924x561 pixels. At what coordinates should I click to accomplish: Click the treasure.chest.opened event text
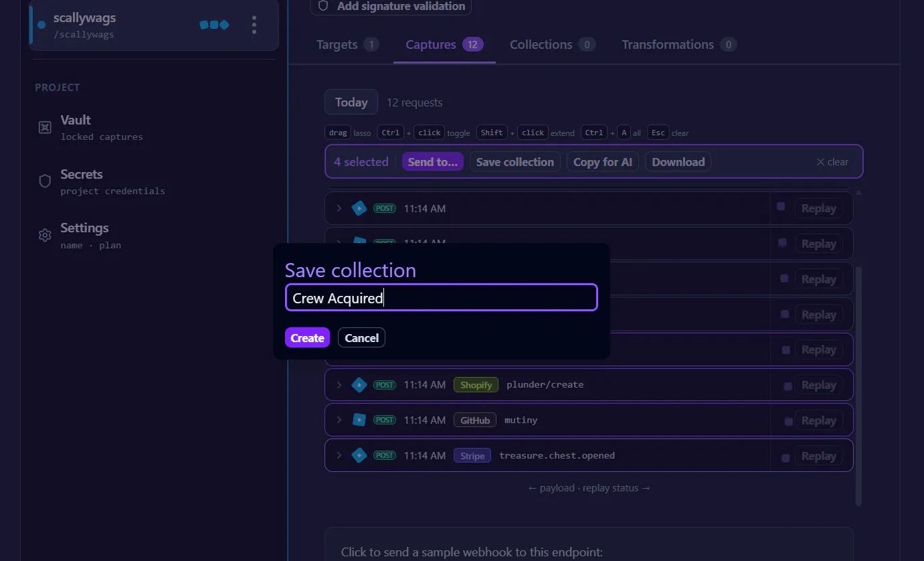(557, 456)
